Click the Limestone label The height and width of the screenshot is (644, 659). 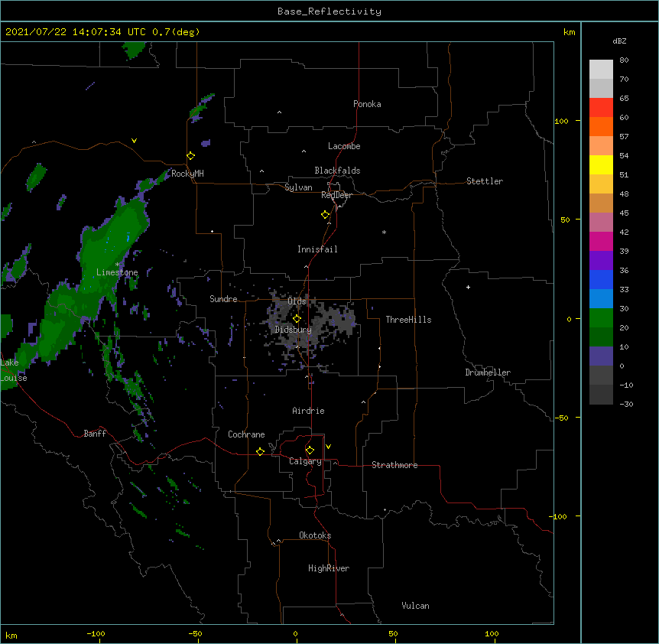[117, 272]
